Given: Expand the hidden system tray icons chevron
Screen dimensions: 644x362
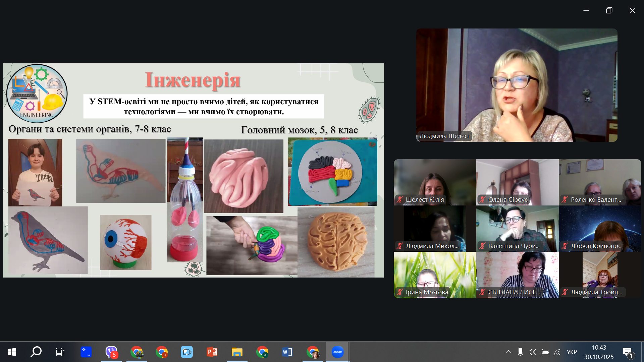Looking at the screenshot, I should [x=508, y=352].
